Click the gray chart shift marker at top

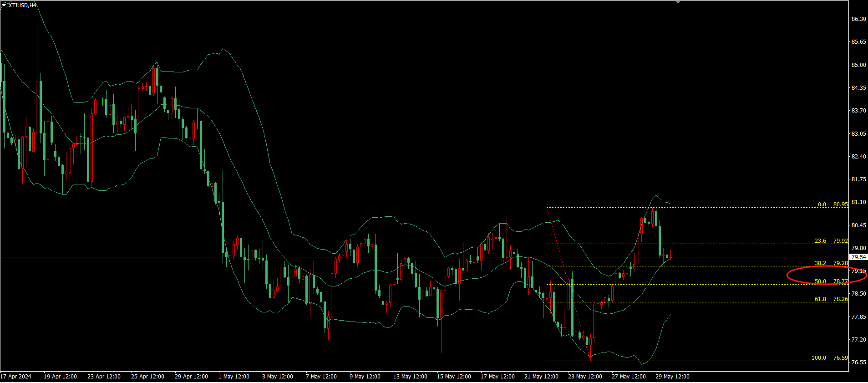tap(678, 2)
